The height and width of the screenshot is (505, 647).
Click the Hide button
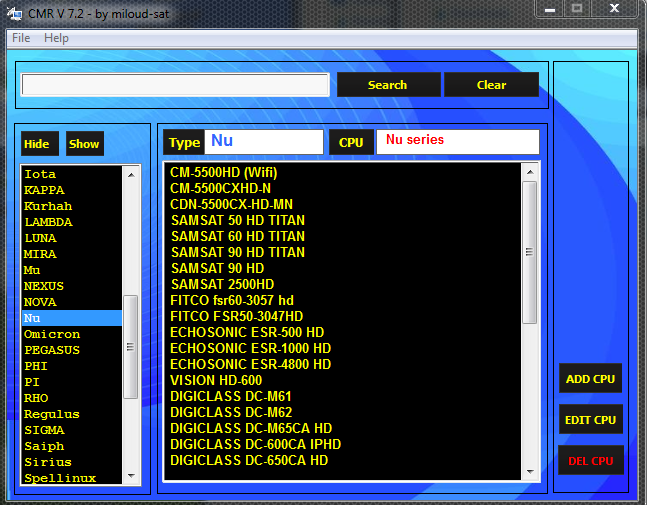coord(40,144)
